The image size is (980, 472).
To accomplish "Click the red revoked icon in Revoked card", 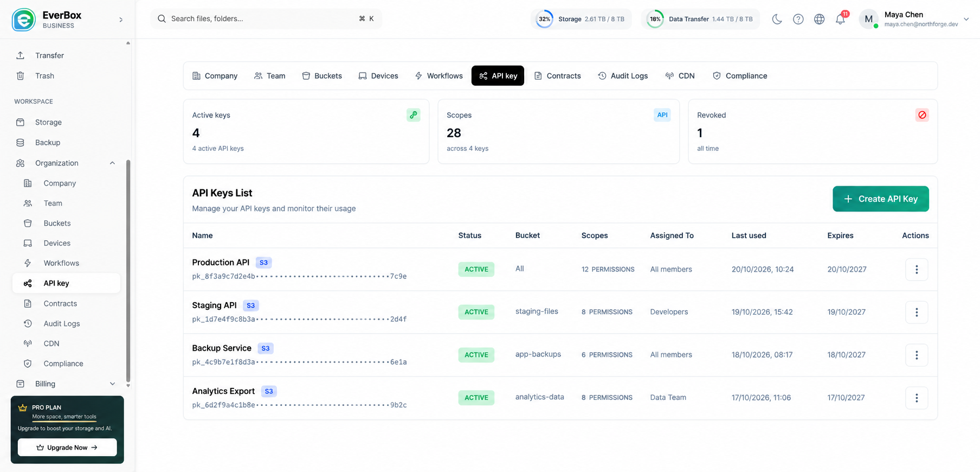I will click(x=922, y=115).
